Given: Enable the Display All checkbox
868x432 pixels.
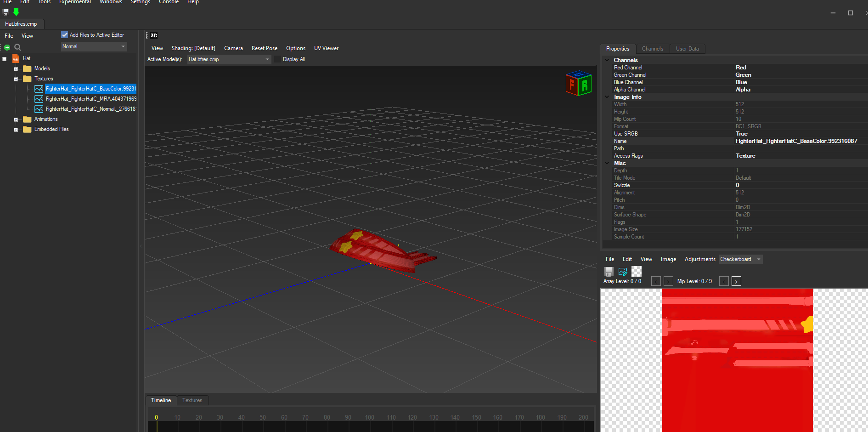Looking at the screenshot, I should point(277,59).
